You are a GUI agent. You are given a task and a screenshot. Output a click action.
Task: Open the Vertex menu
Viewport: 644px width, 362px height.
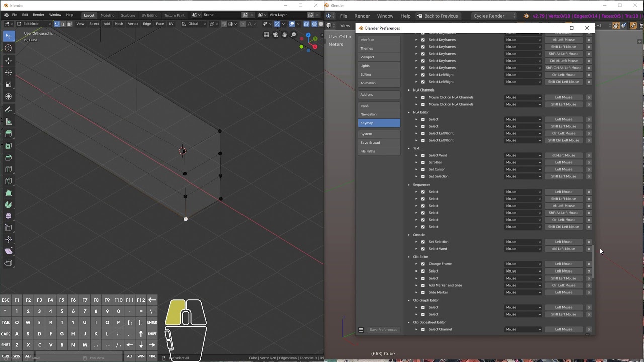[133, 24]
